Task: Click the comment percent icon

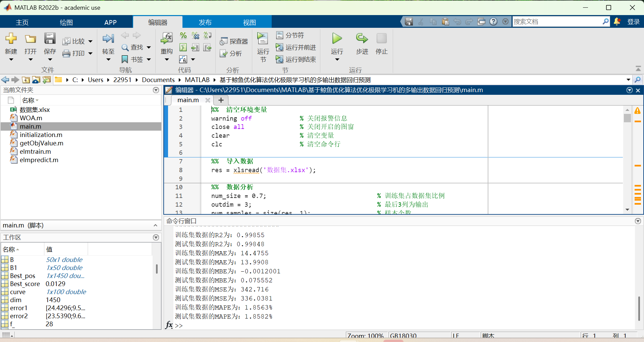Action: coord(183,36)
